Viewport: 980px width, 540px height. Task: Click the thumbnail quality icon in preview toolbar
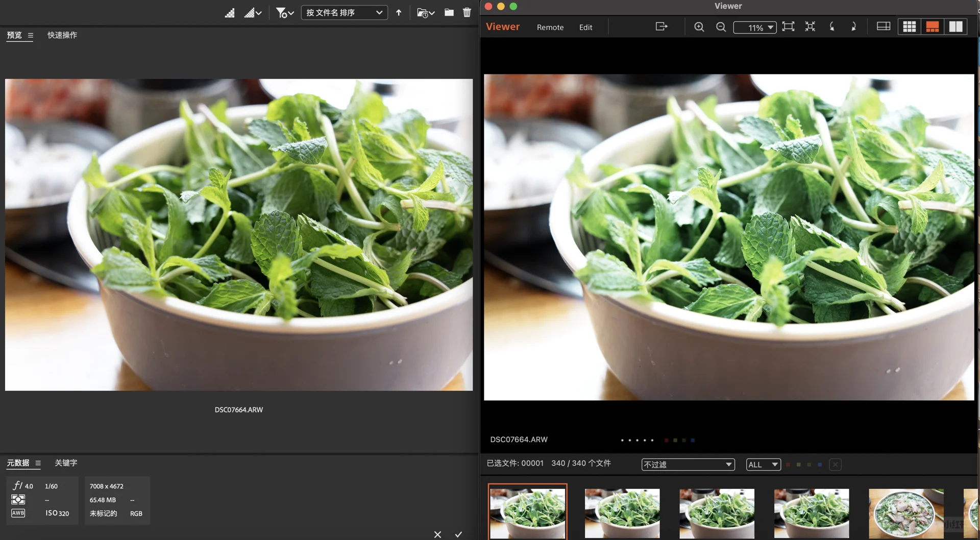tap(230, 13)
